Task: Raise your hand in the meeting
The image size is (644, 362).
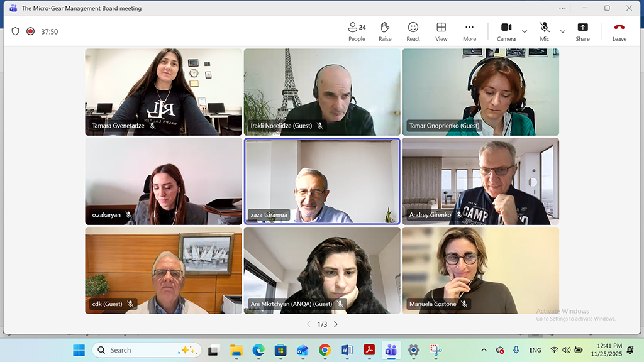Action: pos(385,31)
